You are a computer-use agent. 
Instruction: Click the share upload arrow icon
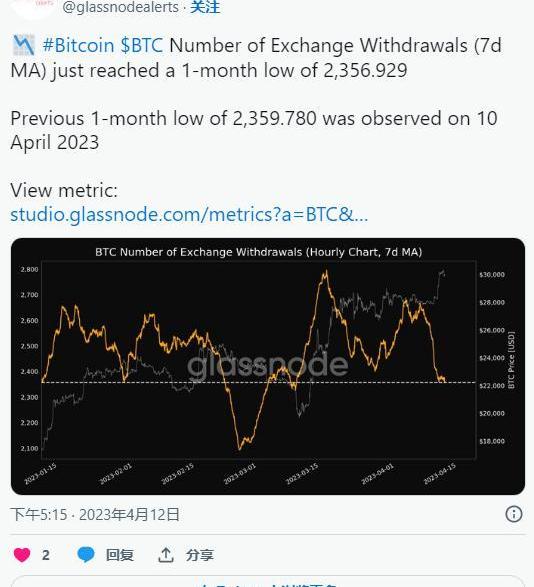pos(166,555)
